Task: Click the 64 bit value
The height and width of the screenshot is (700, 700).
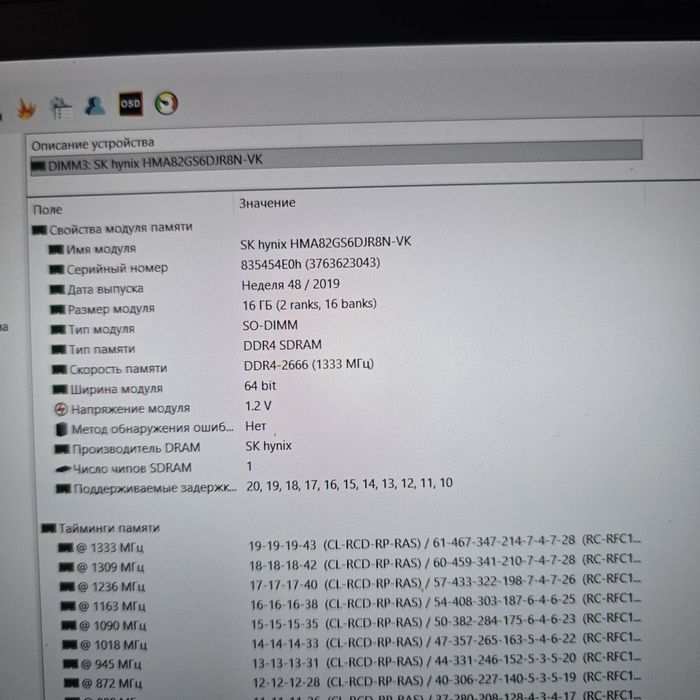Action: (260, 386)
